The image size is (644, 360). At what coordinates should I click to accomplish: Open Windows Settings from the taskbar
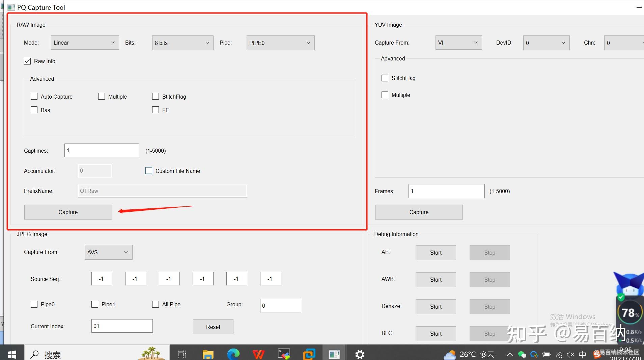[x=359, y=354]
